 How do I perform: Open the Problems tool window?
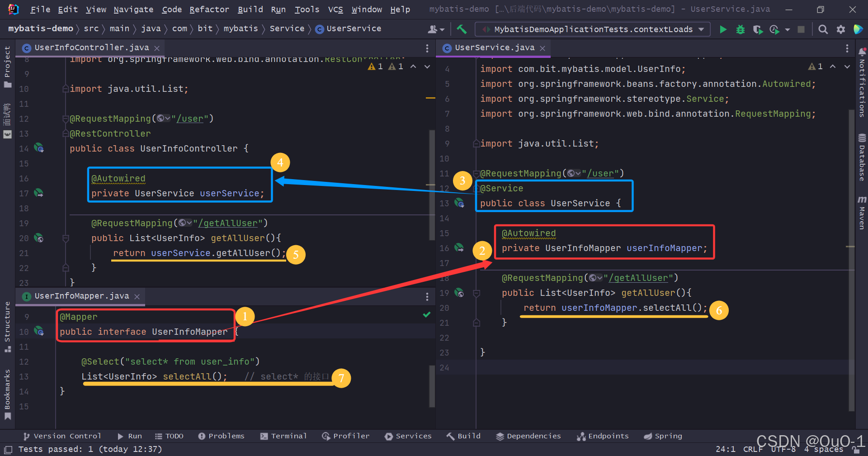(x=221, y=436)
